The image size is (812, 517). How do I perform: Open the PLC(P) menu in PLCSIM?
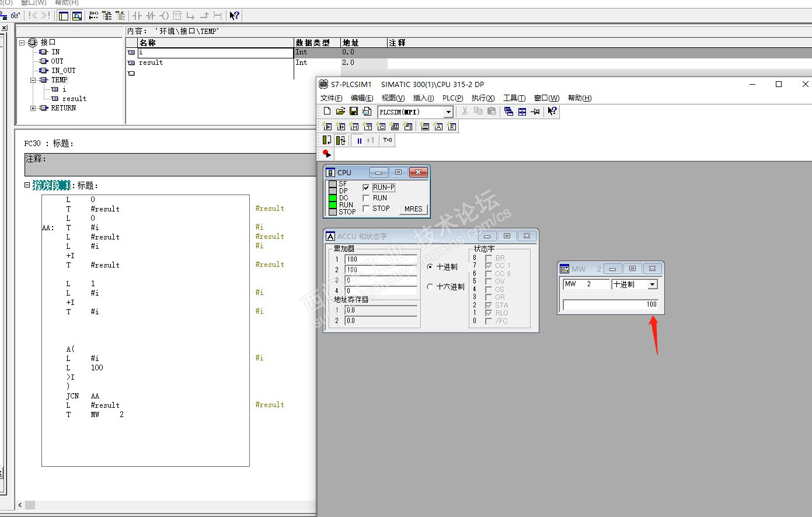[x=452, y=98]
